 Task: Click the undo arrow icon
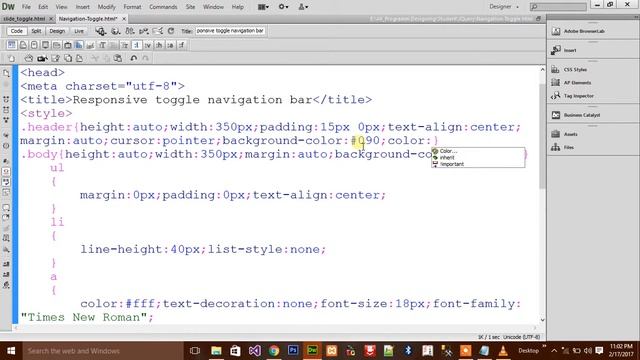(x=133, y=58)
